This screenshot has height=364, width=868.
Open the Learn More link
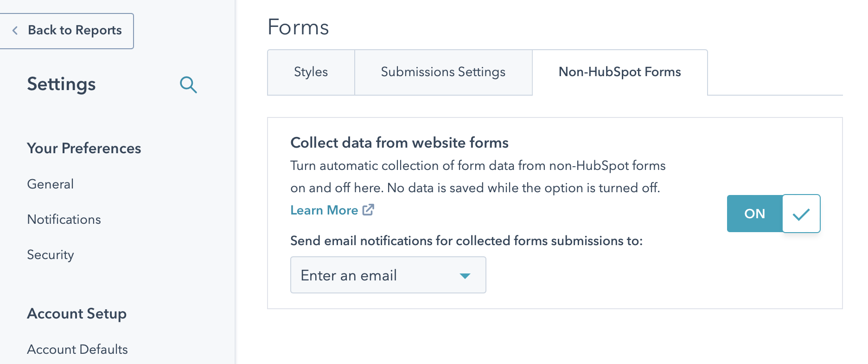tap(324, 210)
